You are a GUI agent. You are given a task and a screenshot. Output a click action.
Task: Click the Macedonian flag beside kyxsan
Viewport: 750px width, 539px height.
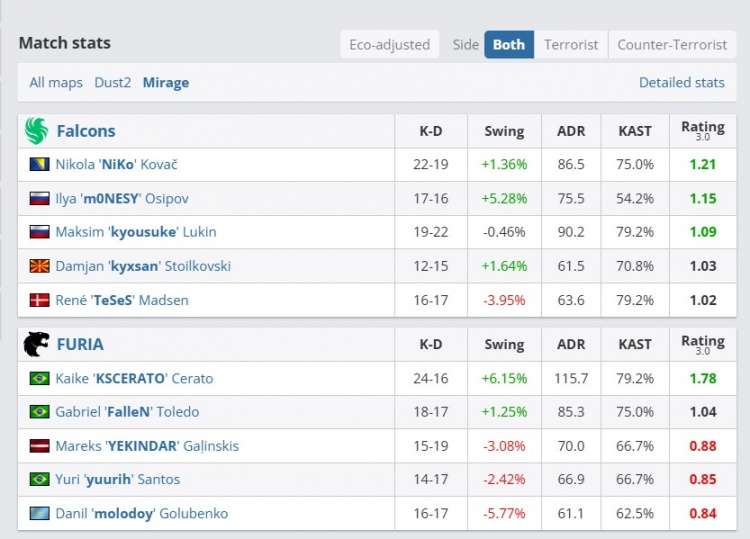point(40,266)
